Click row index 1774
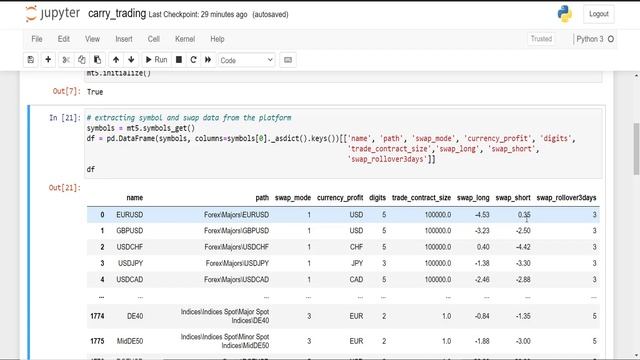Image resolution: width=640 pixels, height=360 pixels. click(x=97, y=316)
